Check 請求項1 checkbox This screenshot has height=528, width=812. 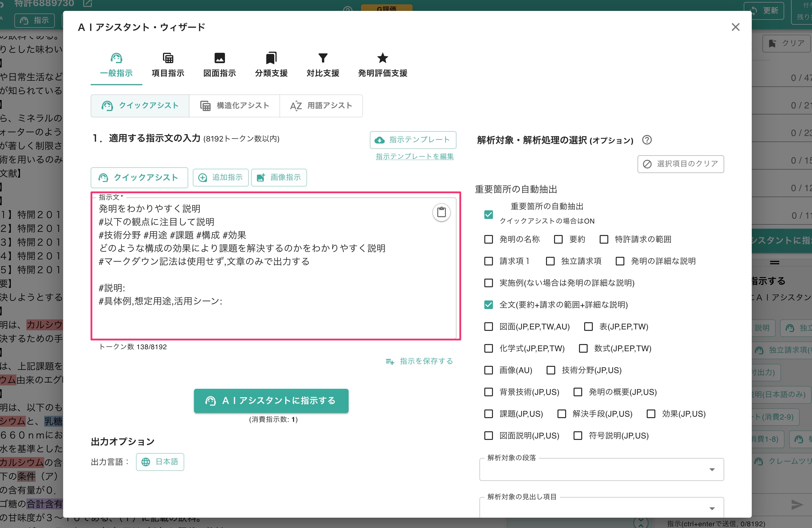click(489, 261)
